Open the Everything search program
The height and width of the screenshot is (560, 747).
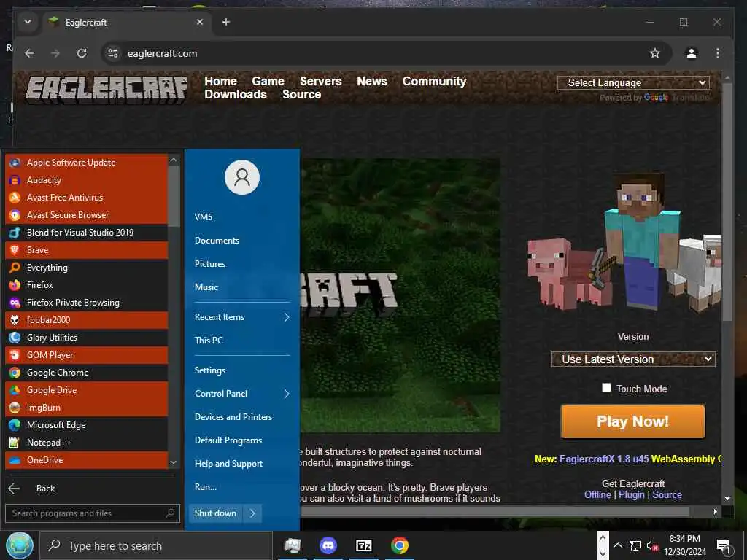pos(86,268)
